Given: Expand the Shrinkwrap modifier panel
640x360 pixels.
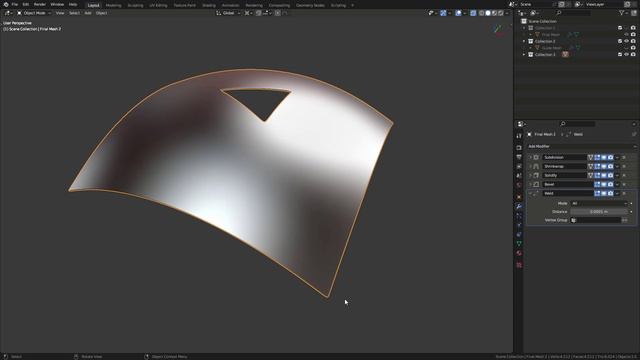Looking at the screenshot, I should (530, 167).
